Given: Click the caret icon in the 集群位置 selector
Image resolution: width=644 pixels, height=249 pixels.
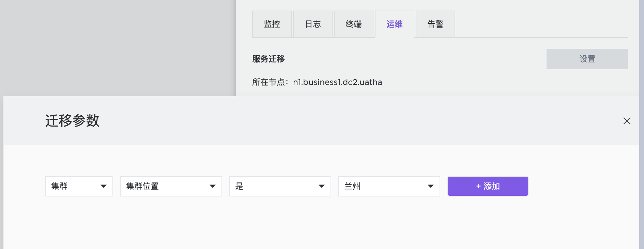Looking at the screenshot, I should tap(213, 186).
